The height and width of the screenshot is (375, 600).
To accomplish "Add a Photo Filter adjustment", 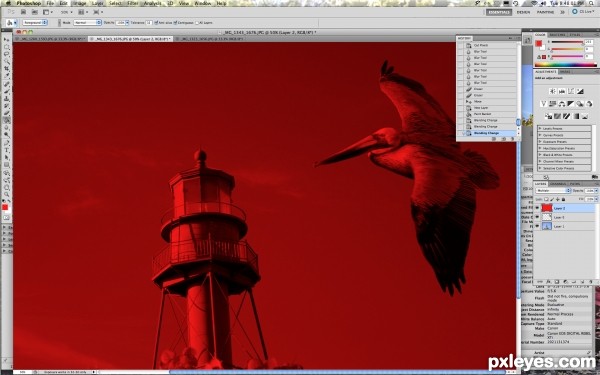I will coord(580,104).
